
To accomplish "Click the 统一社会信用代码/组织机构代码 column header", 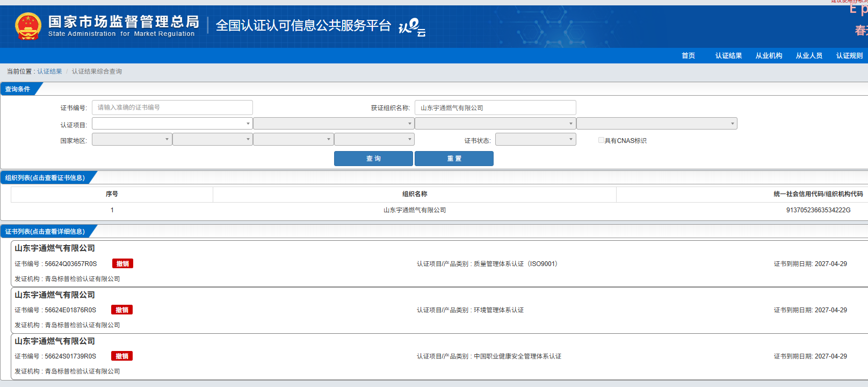I will pyautogui.click(x=818, y=194).
